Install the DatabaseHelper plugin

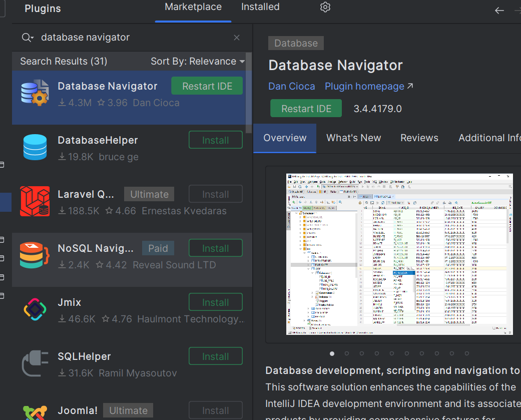tap(216, 140)
